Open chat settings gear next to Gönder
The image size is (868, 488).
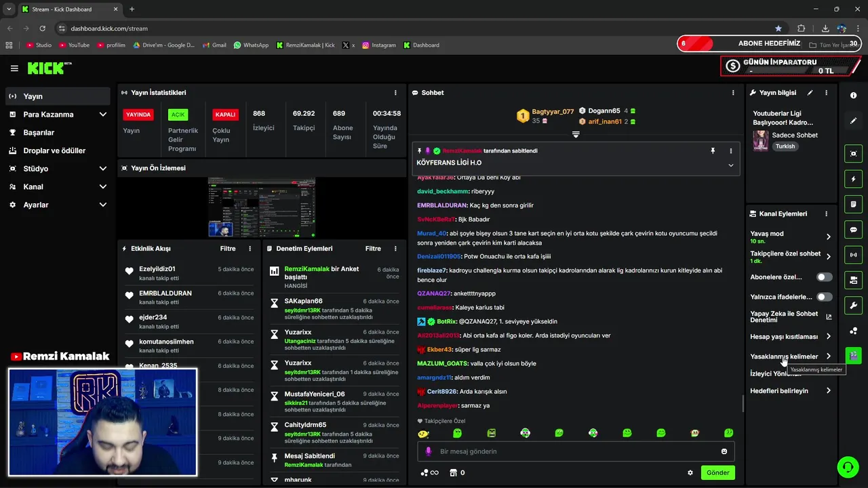point(690,473)
